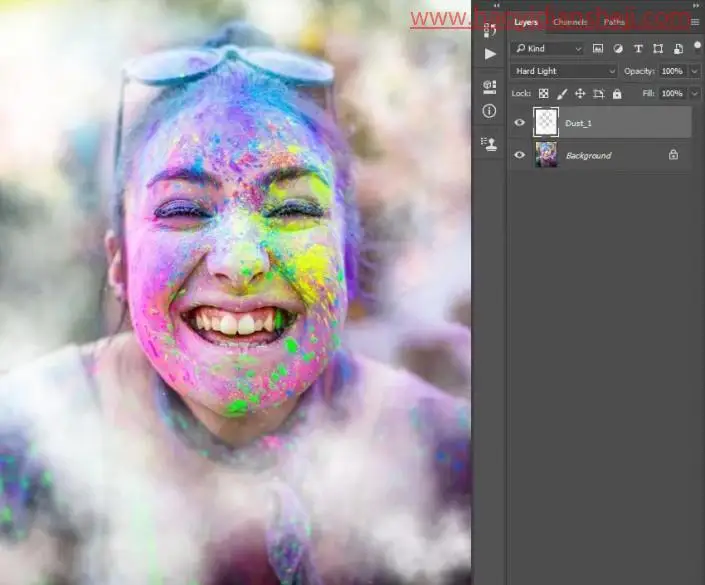Select the Background layer name
The image size is (705, 585).
pos(589,156)
